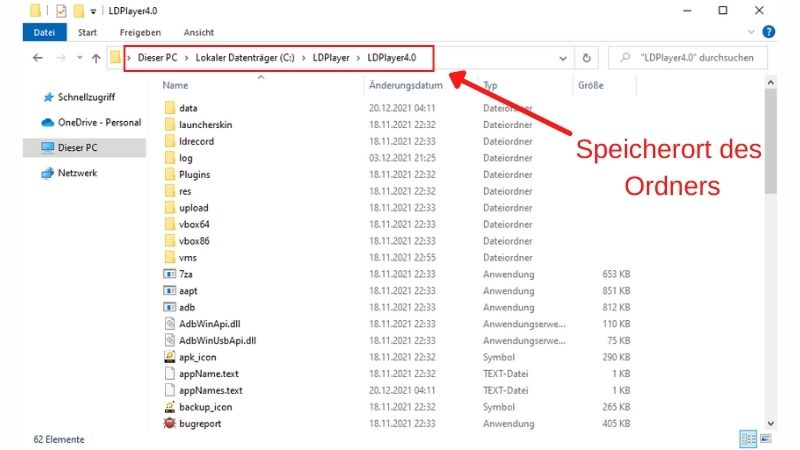Click the scrollbar up arrow
The height and width of the screenshot is (450, 800).
coord(770,83)
